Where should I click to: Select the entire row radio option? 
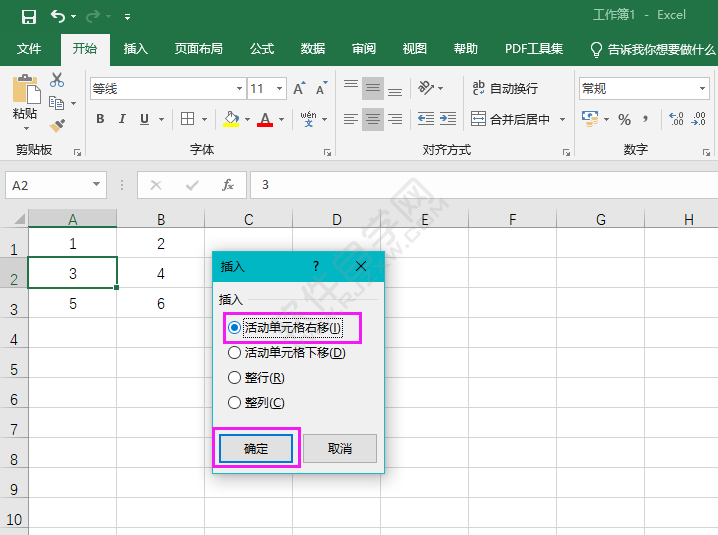tap(235, 377)
